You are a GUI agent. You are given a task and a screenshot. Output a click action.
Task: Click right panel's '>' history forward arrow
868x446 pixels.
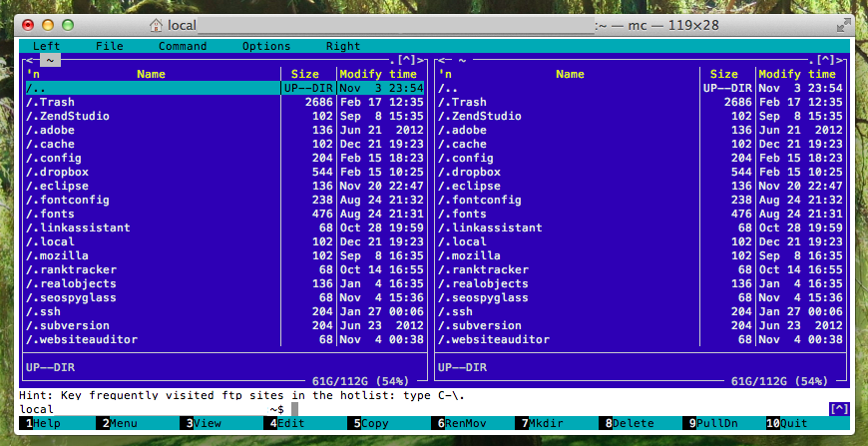pyautogui.click(x=844, y=60)
